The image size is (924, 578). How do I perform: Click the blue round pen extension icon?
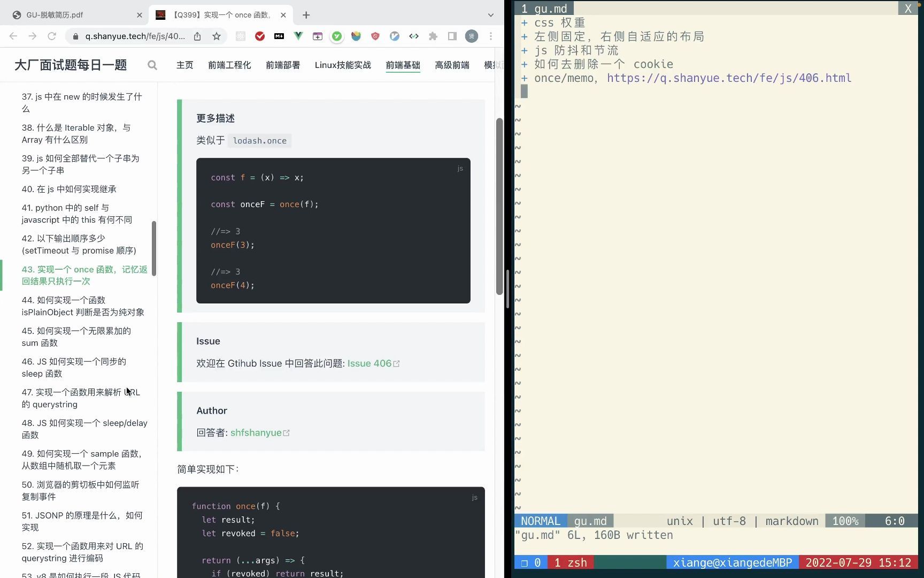(x=395, y=36)
